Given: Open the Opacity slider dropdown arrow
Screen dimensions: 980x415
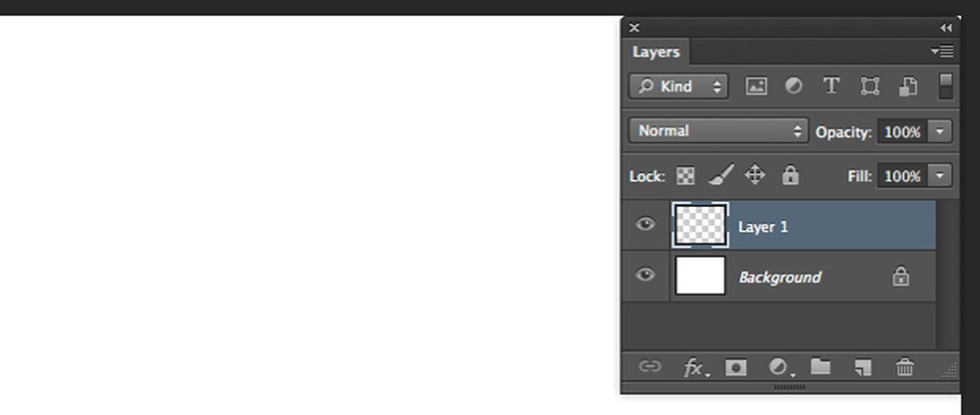Looking at the screenshot, I should 941,131.
